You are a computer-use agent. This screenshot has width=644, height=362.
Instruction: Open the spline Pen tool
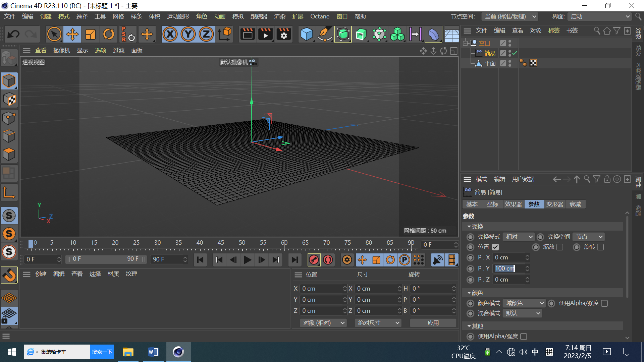tap(325, 34)
